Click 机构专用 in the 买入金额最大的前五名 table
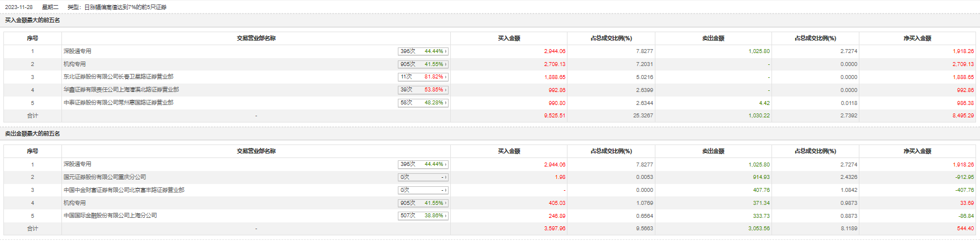 (75, 64)
